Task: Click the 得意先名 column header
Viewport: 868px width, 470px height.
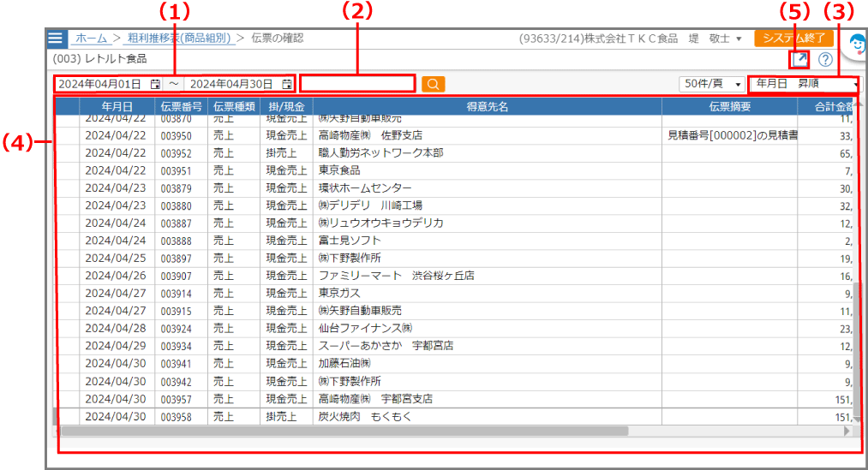Action: [x=487, y=106]
